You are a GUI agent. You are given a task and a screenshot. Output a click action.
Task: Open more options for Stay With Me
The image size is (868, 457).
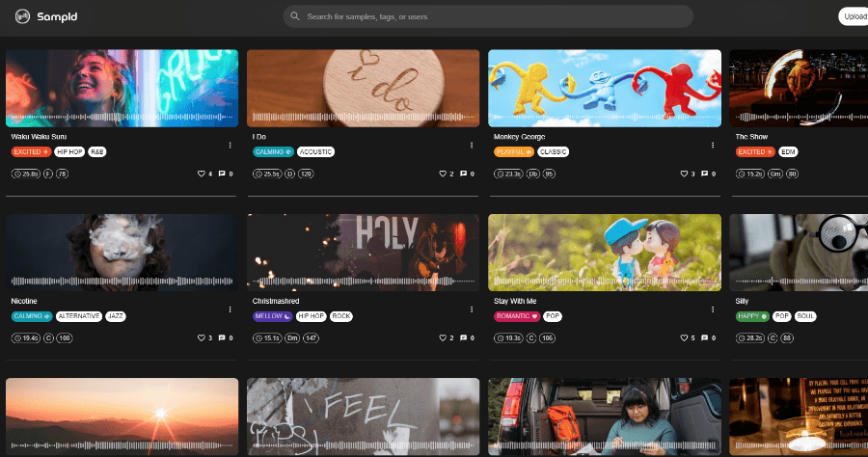pos(713,309)
